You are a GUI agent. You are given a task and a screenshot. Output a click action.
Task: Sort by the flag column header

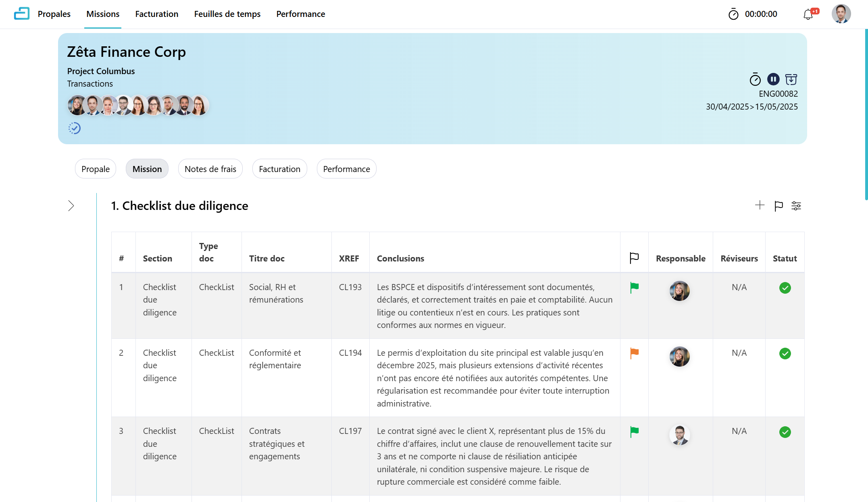point(634,258)
